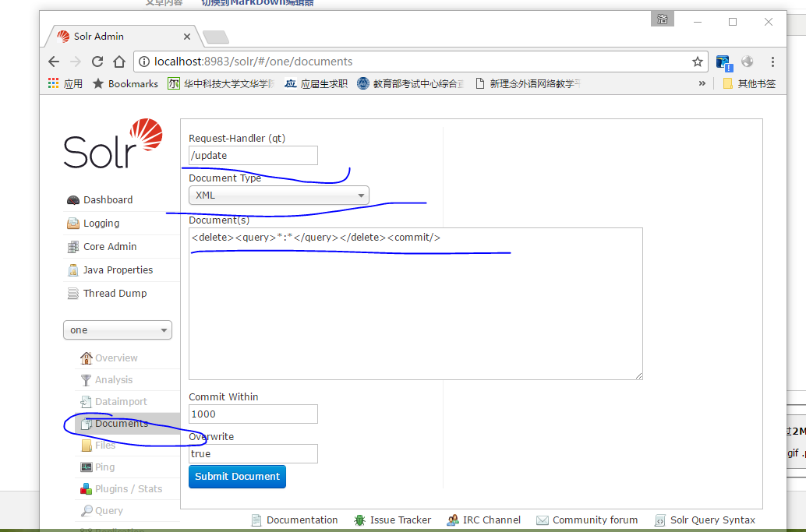Image resolution: width=806 pixels, height=532 pixels.
Task: Go back with the browser back arrow
Action: pos(54,62)
